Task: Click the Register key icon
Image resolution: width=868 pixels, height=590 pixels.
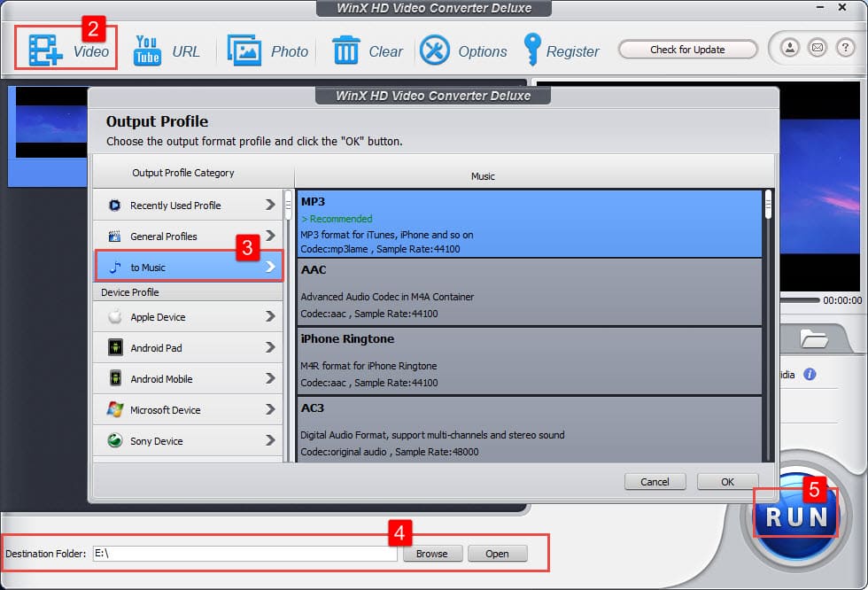Action: coord(532,50)
